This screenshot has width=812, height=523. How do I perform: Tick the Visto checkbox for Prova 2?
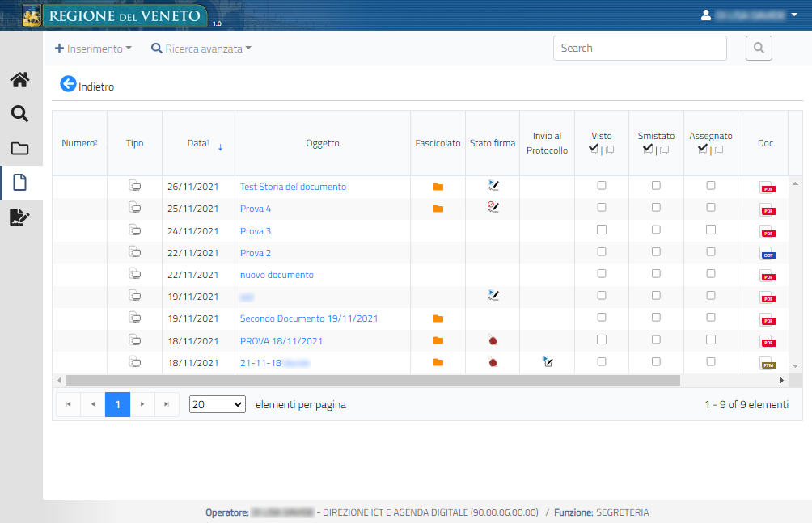click(x=602, y=251)
